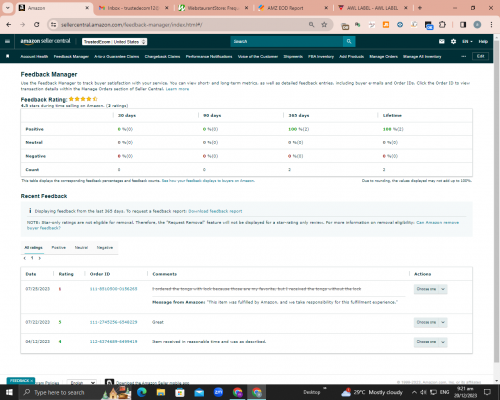Open the Chrome three-dot menu

pos(491,24)
